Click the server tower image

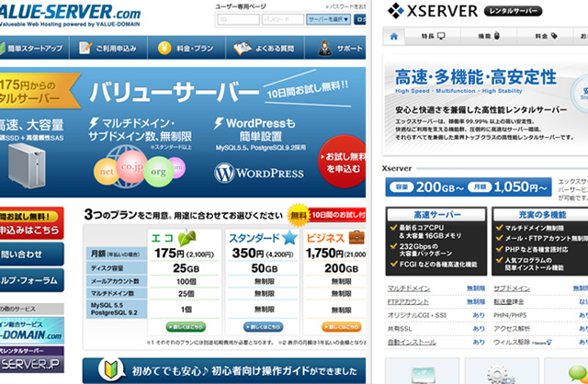point(27,165)
